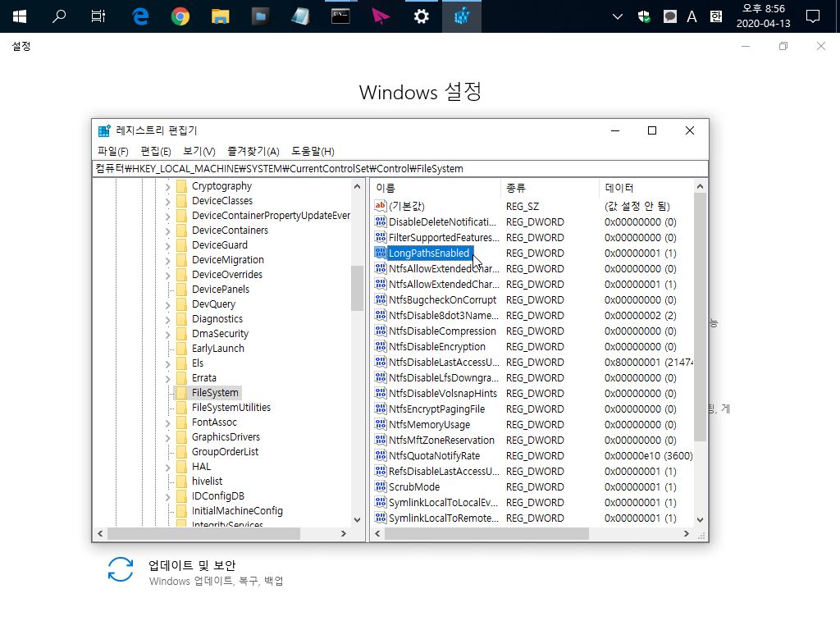Open the Windows Start menu
This screenshot has width=840, height=630.
pyautogui.click(x=20, y=16)
